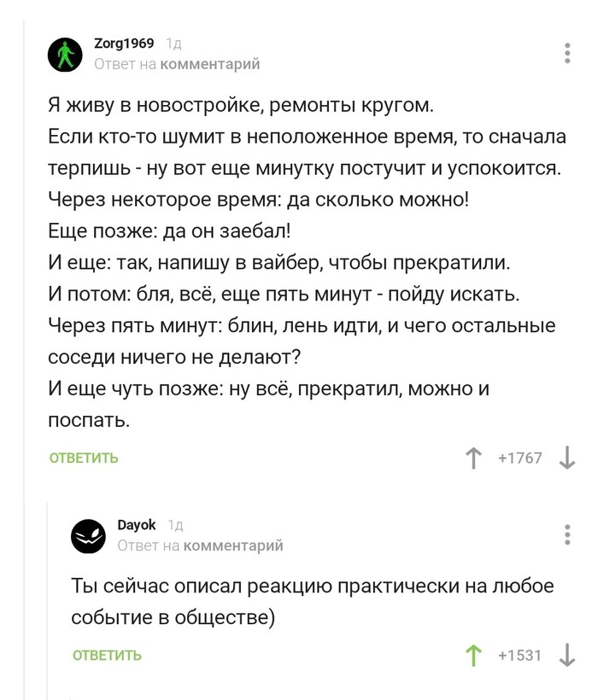Click the +1531 rating counter
The image size is (598, 700).
[519, 656]
